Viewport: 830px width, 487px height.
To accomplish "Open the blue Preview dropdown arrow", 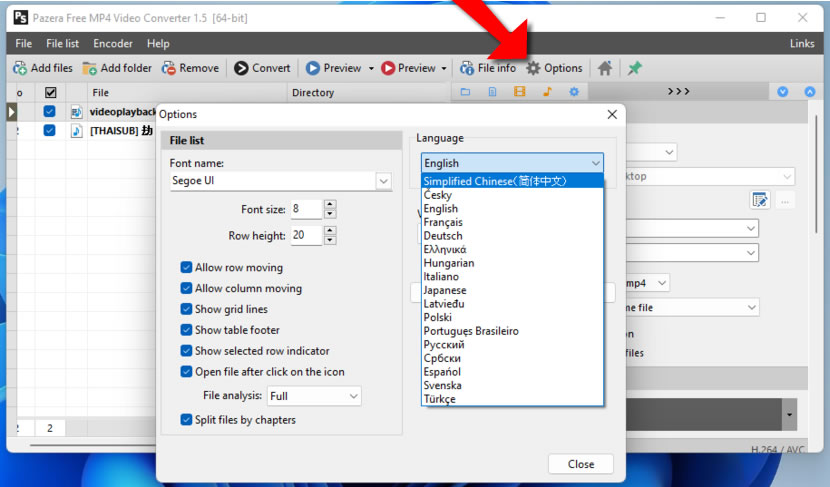I will tap(371, 69).
